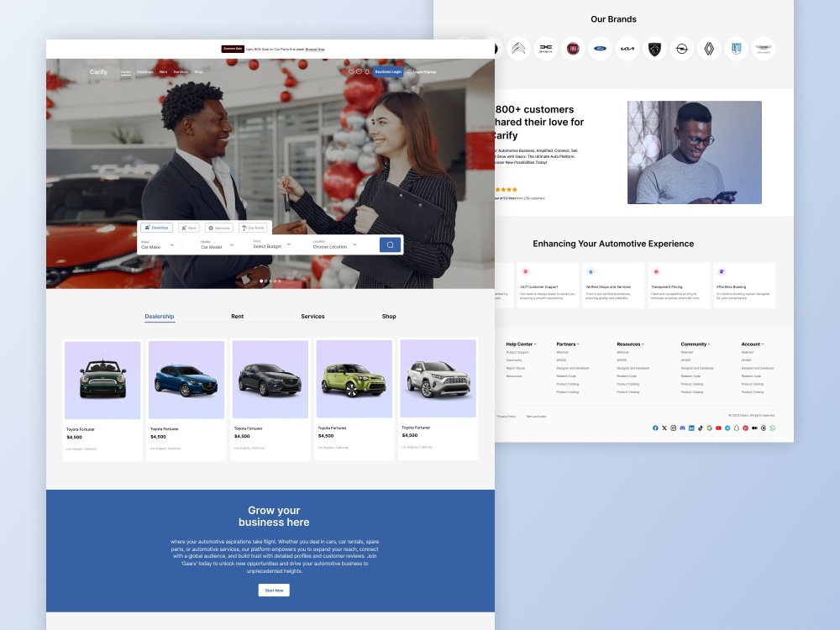This screenshot has height=630, width=840.
Task: Switch to the Services tab
Action: tap(312, 317)
